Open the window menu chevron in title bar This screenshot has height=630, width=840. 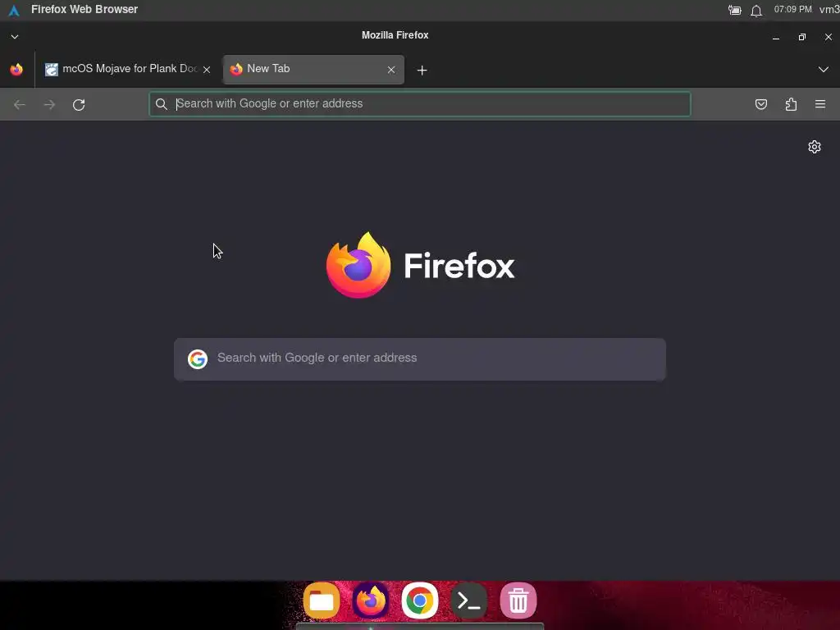coord(15,36)
